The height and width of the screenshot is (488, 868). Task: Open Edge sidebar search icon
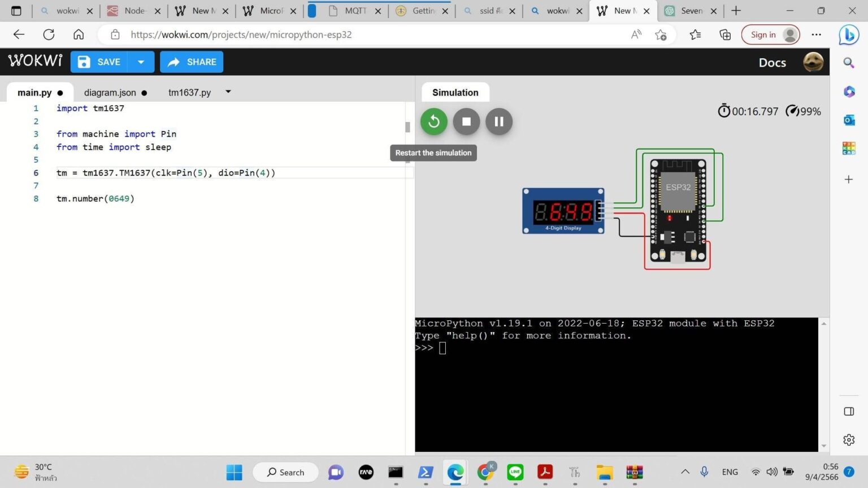click(x=849, y=62)
